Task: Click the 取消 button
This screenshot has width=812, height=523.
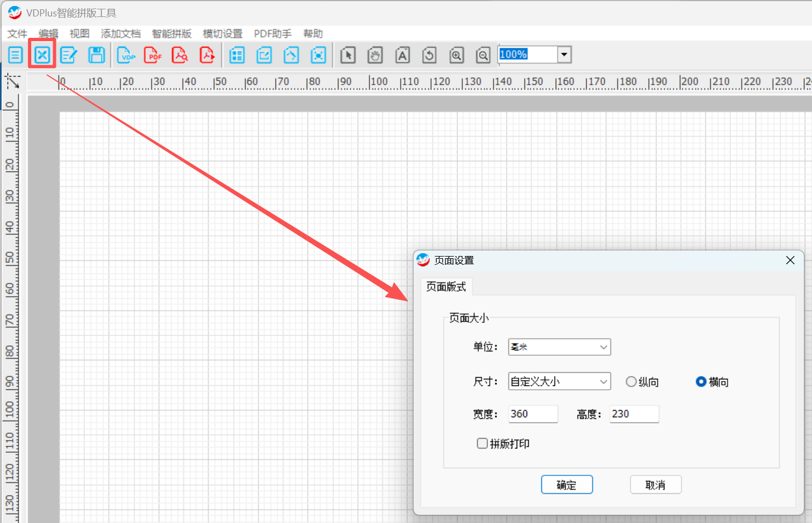Action: point(655,485)
